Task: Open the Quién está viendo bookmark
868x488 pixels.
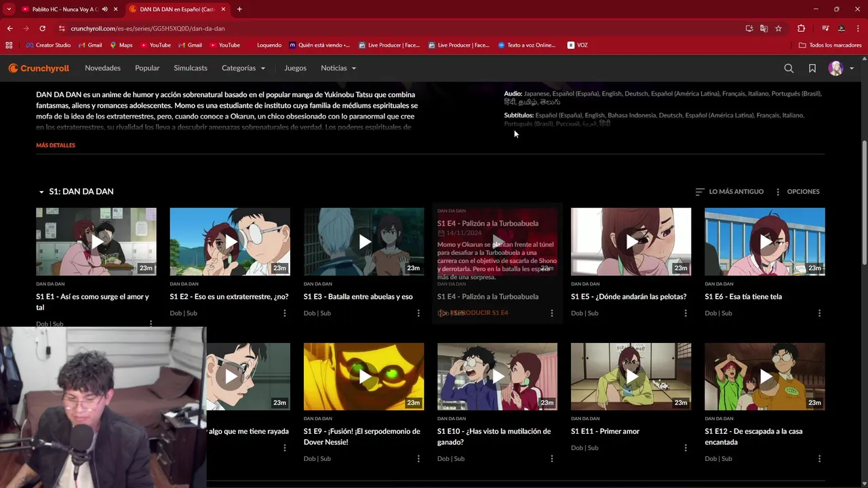Action: click(319, 45)
